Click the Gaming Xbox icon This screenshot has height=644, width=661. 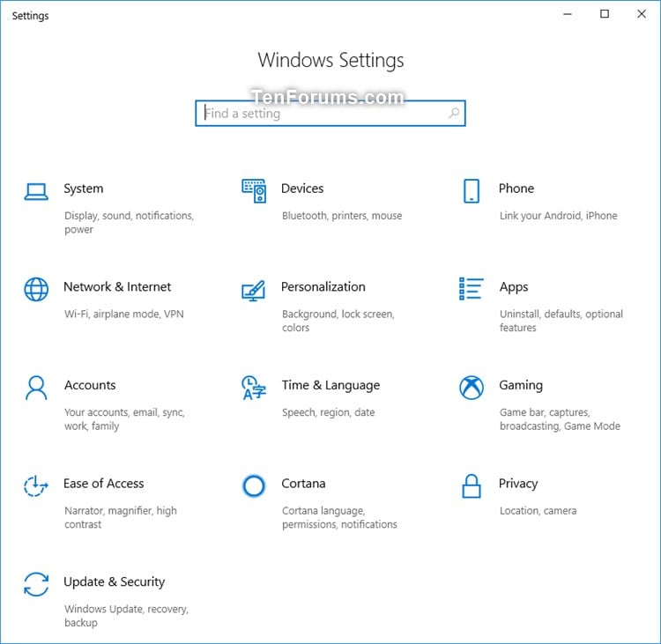(472, 388)
